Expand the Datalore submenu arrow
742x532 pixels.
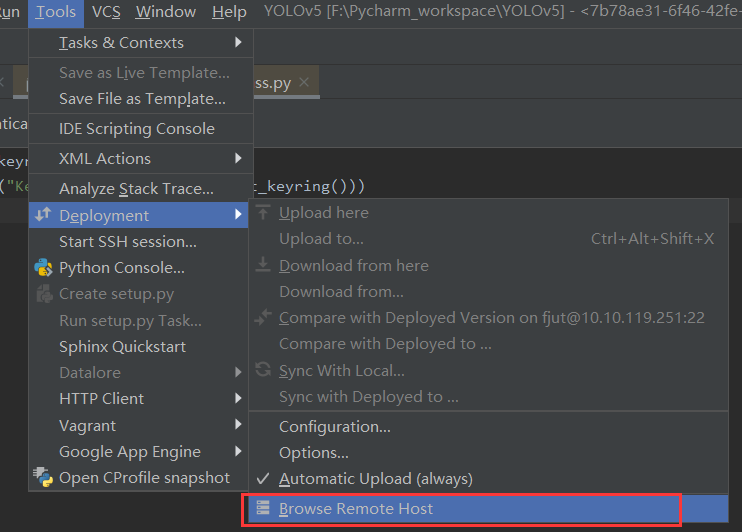click(x=238, y=372)
